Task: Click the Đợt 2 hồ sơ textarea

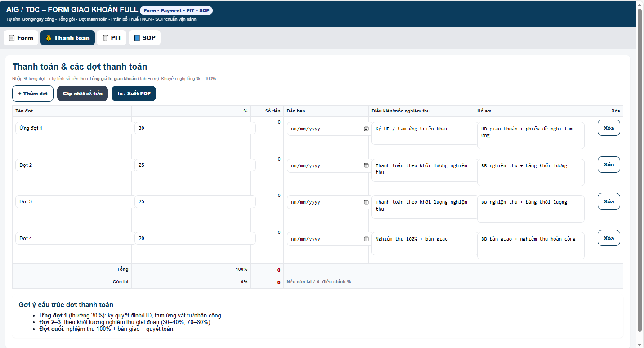Action: pyautogui.click(x=530, y=172)
